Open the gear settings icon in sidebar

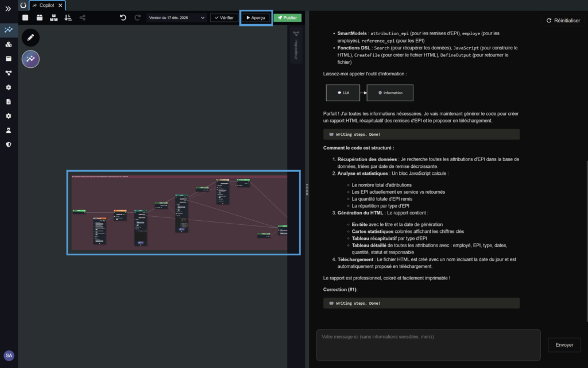[9, 116]
